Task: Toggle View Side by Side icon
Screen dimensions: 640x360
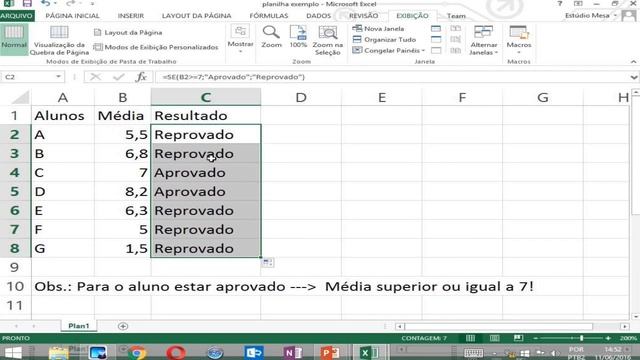Action: [x=456, y=29]
